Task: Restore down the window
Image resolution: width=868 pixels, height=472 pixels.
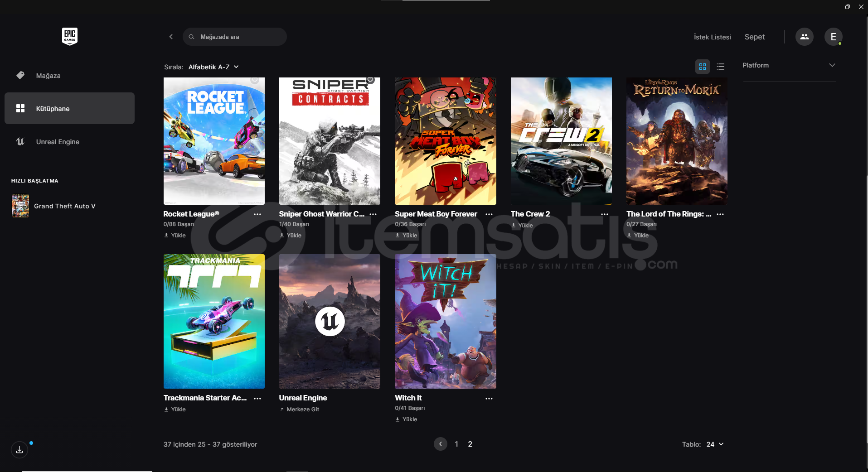Action: pos(847,7)
